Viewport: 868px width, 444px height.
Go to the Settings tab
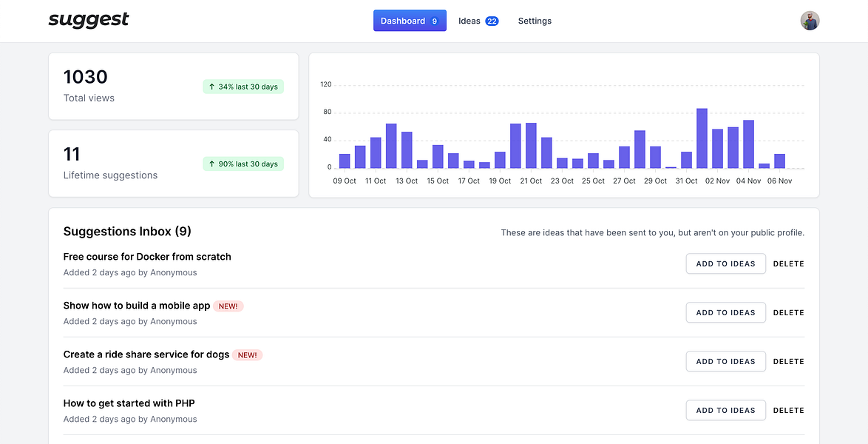535,21
